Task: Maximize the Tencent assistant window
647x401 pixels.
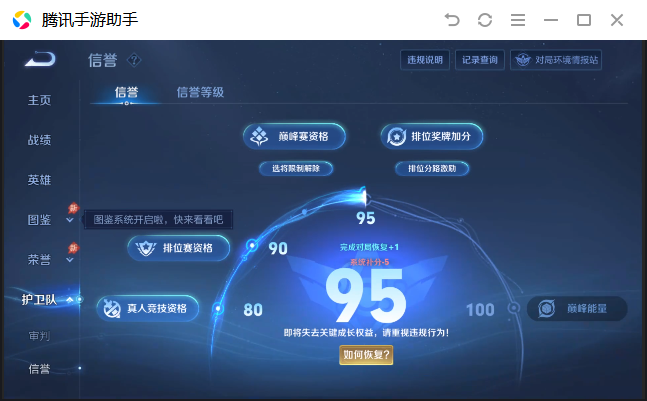Action: click(584, 20)
